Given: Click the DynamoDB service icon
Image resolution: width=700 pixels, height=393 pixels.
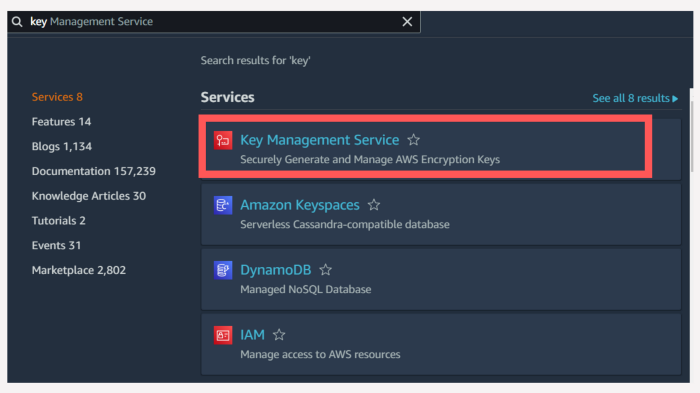Looking at the screenshot, I should tap(223, 270).
